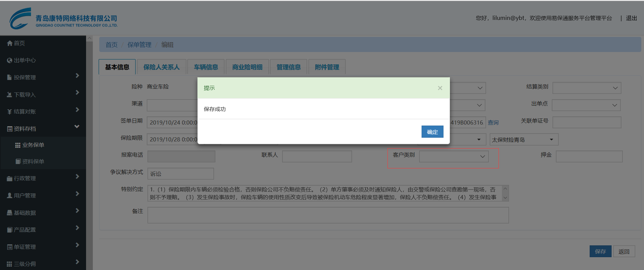
Task: Switch to the 商业险明细 tab
Action: 247,67
